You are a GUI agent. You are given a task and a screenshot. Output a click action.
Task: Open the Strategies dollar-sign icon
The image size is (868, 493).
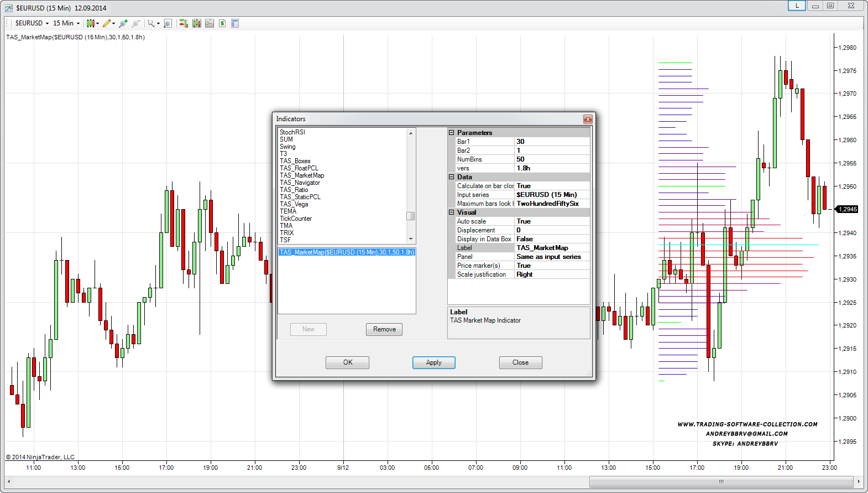pyautogui.click(x=222, y=23)
